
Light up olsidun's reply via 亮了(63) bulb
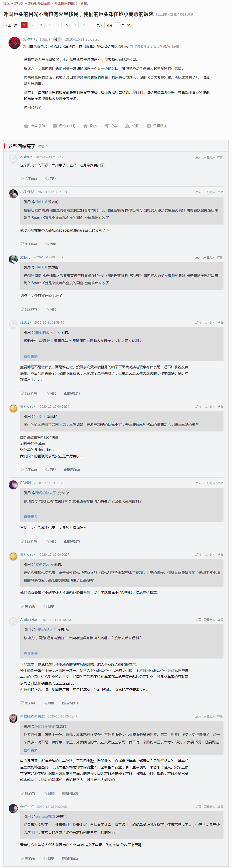pos(22,179)
